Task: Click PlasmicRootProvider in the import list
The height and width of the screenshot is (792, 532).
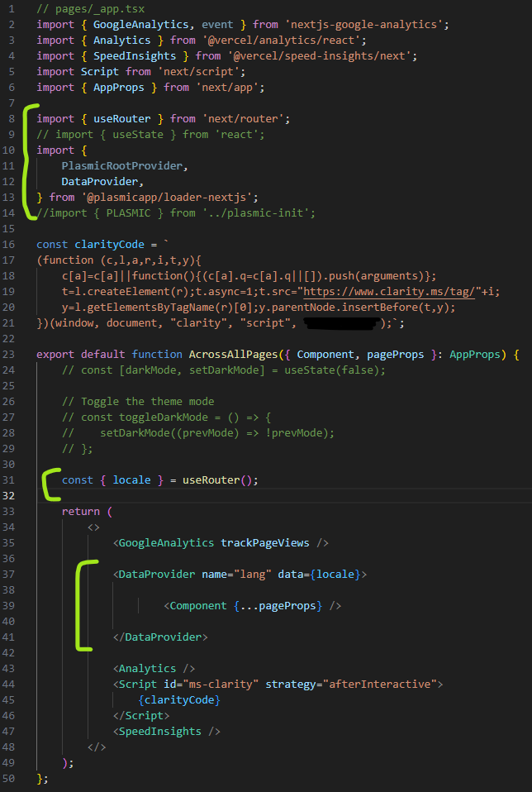Action: [x=124, y=166]
